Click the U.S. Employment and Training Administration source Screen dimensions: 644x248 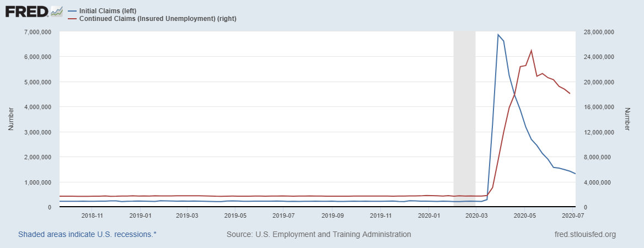[319, 234]
